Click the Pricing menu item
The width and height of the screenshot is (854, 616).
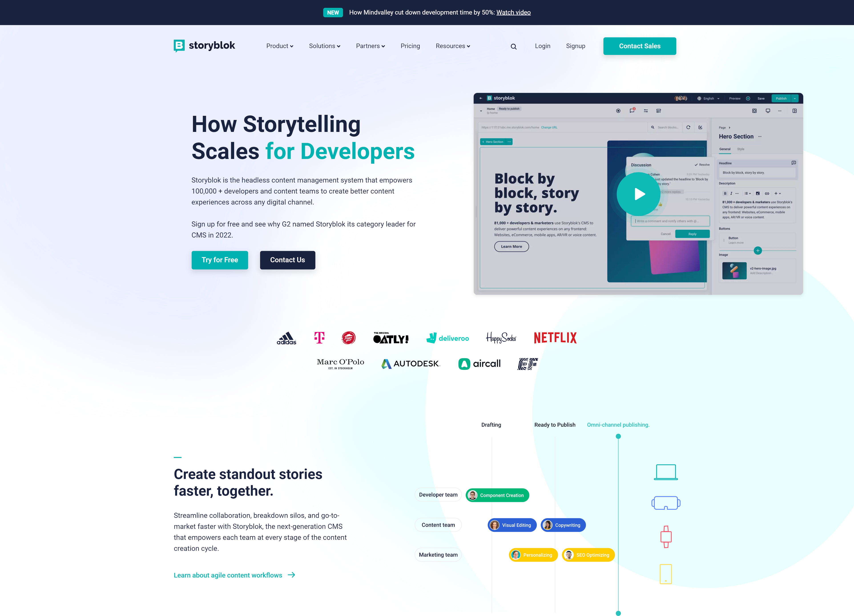(x=410, y=46)
